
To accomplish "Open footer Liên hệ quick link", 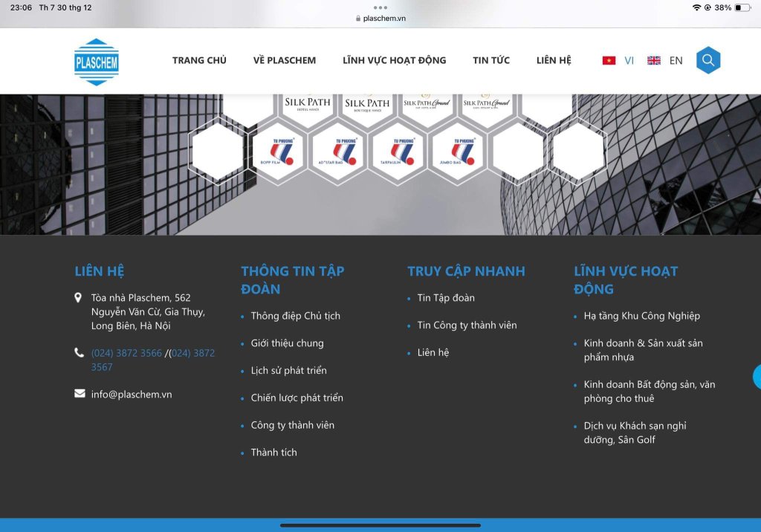I will [433, 352].
